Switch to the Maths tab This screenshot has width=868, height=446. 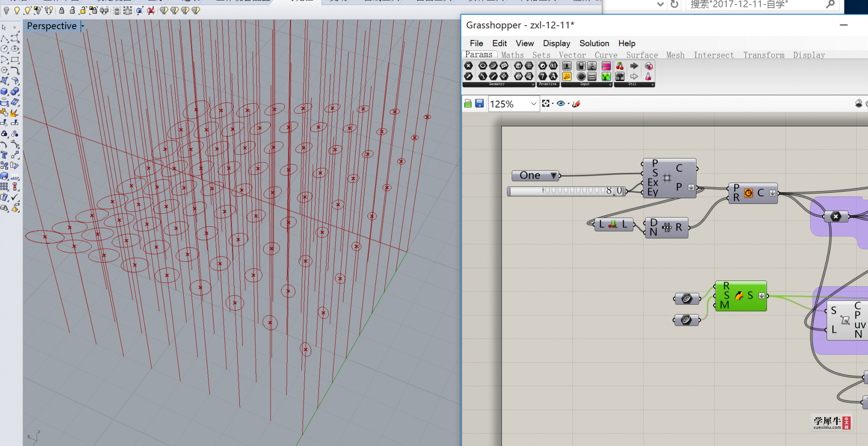click(512, 55)
